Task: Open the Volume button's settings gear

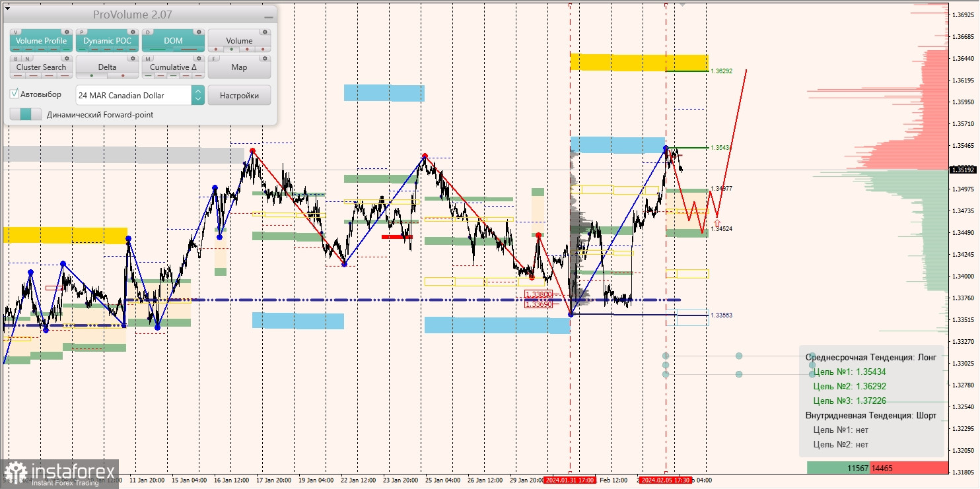Action: (265, 32)
